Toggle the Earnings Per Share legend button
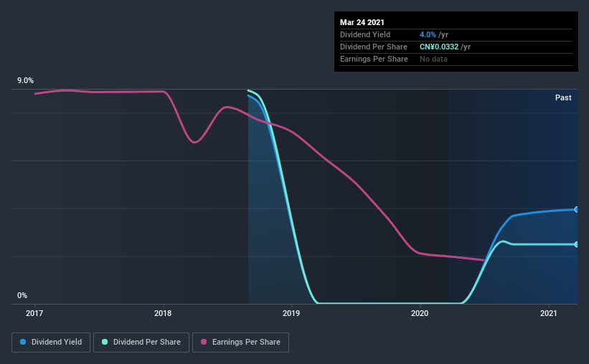 (x=240, y=343)
